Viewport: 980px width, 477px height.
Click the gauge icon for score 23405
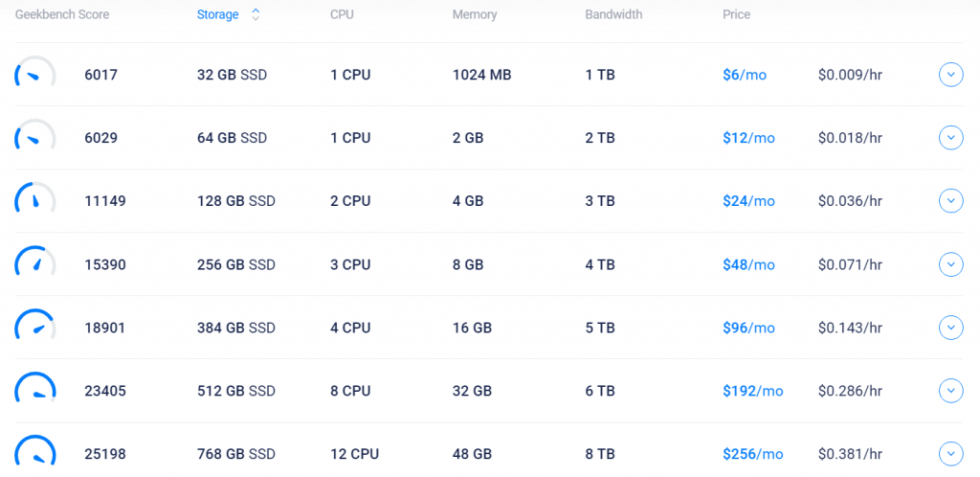[34, 391]
